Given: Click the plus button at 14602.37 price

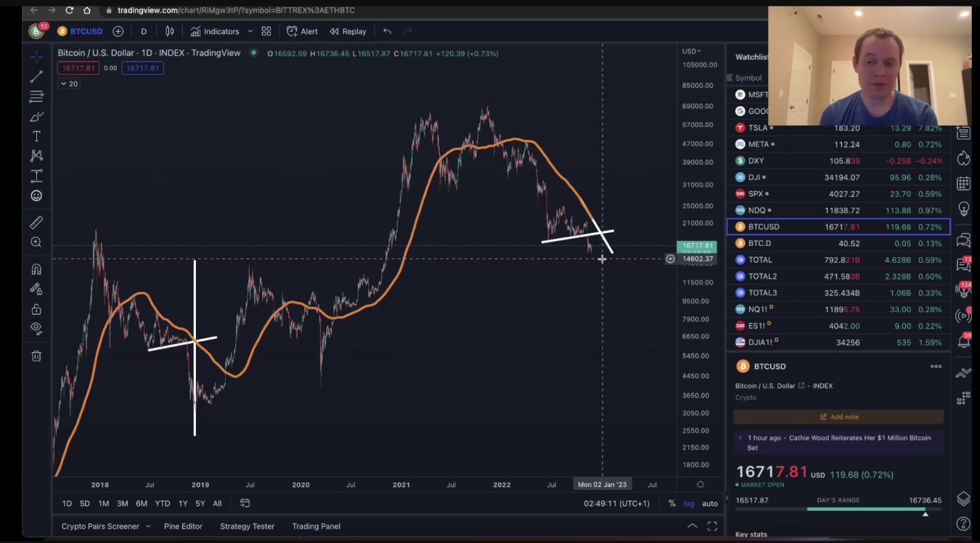Looking at the screenshot, I should click(670, 259).
